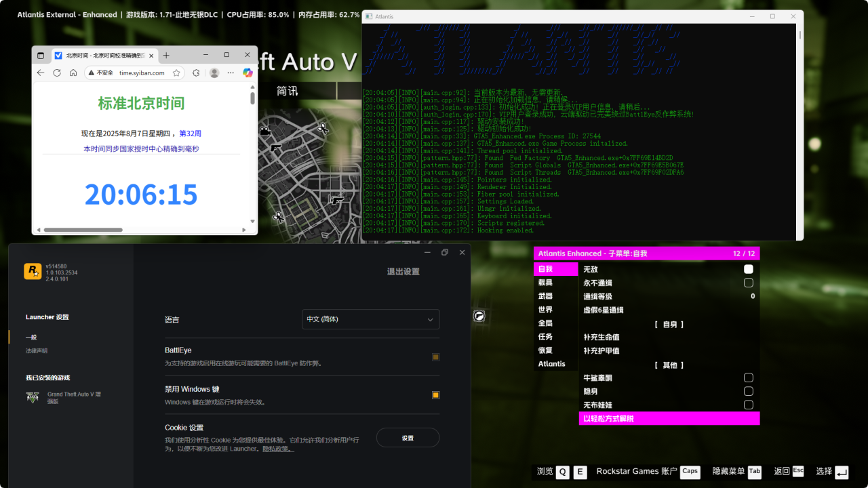
Task: Click the Atlantis console vertical scrollbar
Action: pos(800,35)
